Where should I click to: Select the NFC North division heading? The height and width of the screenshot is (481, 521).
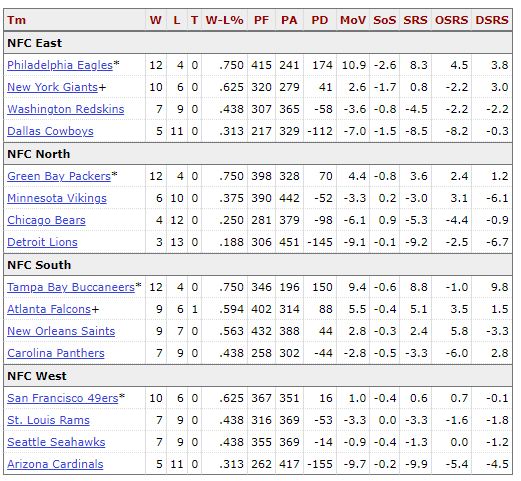pyautogui.click(x=39, y=154)
